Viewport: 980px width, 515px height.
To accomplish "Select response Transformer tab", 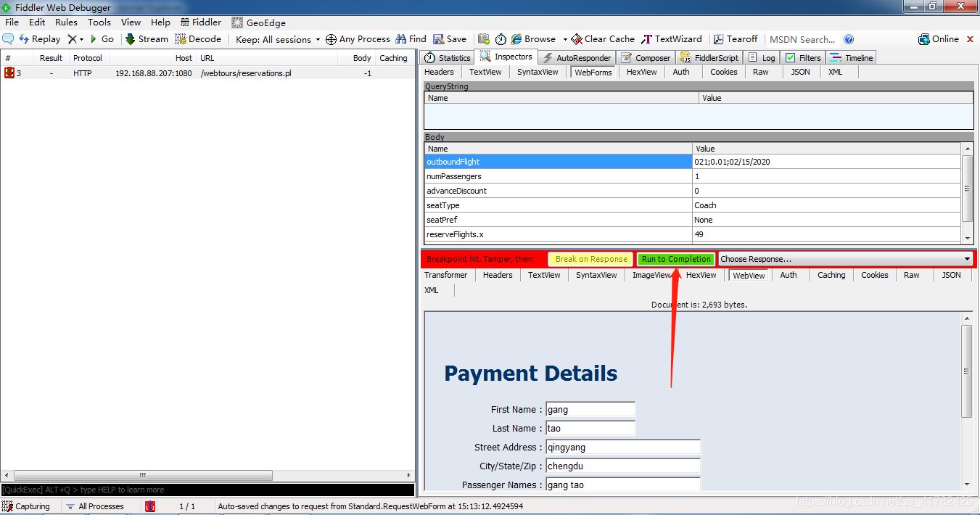I will tap(446, 275).
